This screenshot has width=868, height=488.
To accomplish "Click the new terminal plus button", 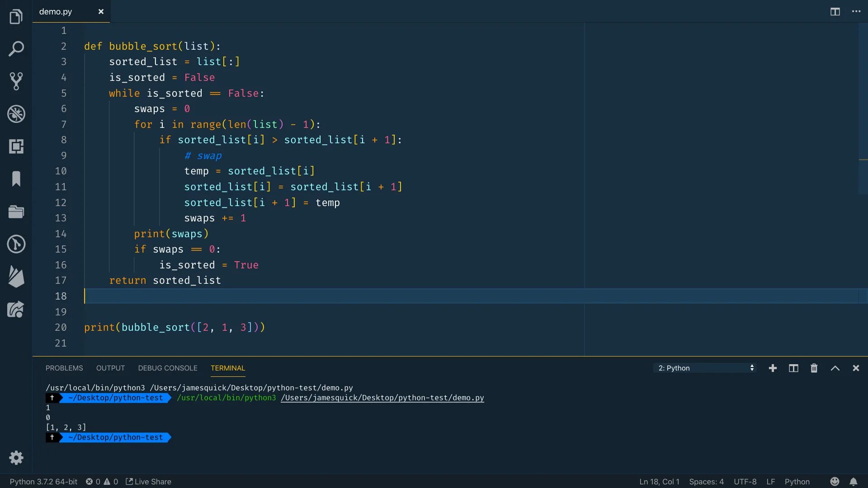I will 773,368.
